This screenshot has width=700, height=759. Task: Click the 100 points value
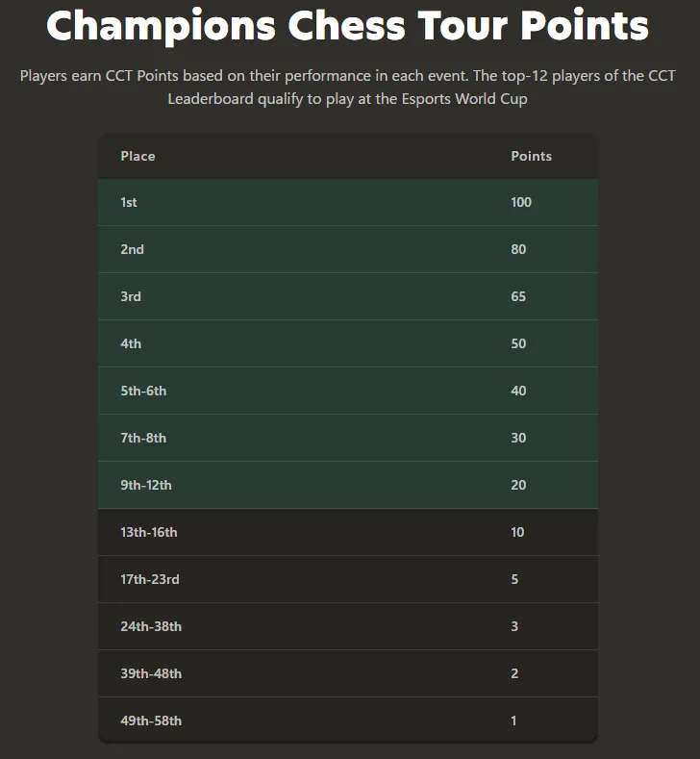(521, 202)
